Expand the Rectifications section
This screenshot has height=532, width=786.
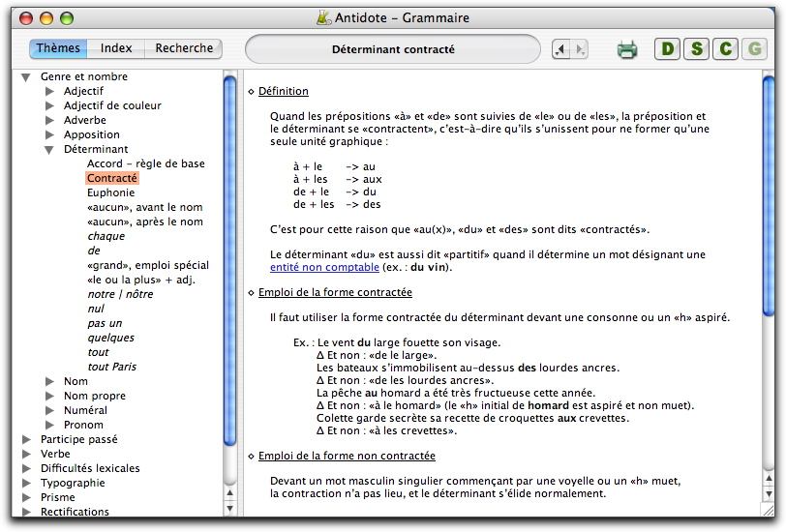[x=26, y=512]
